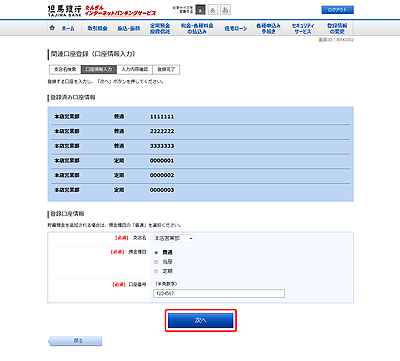Select the 当座 radio button
This screenshot has width=400, height=361.
pyautogui.click(x=156, y=262)
